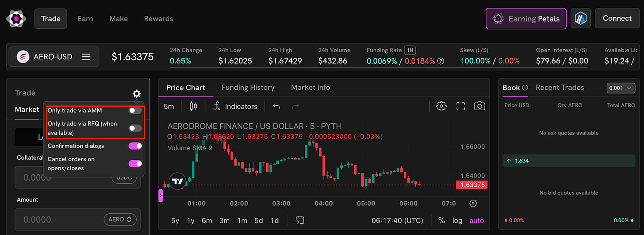This screenshot has width=644, height=235.
Task: Click the 1.634 mid price row
Action: coord(568,161)
